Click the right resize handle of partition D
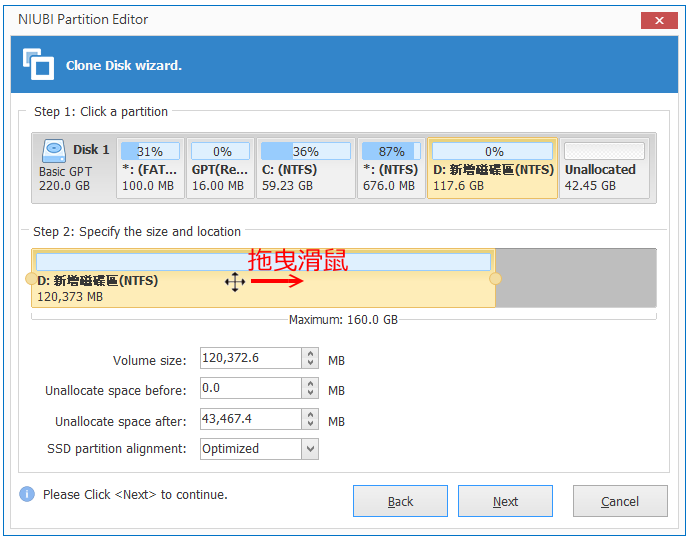Screen dimensions: 690x538 (x=495, y=278)
